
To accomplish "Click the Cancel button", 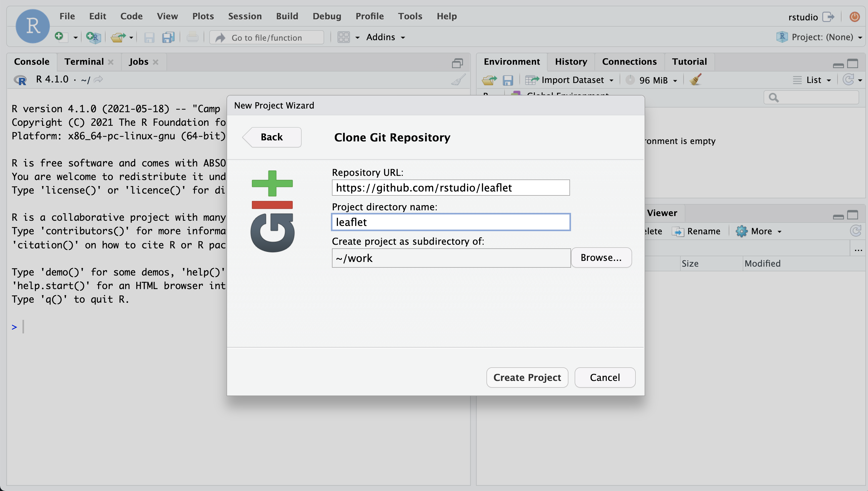I will 605,378.
